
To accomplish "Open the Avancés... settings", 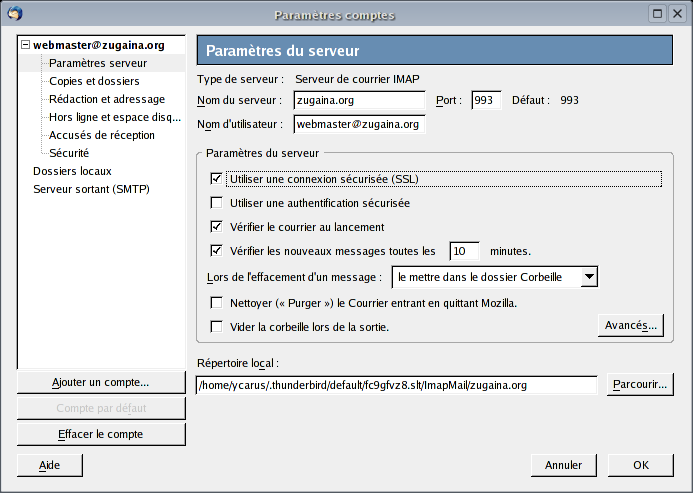I will (x=631, y=325).
